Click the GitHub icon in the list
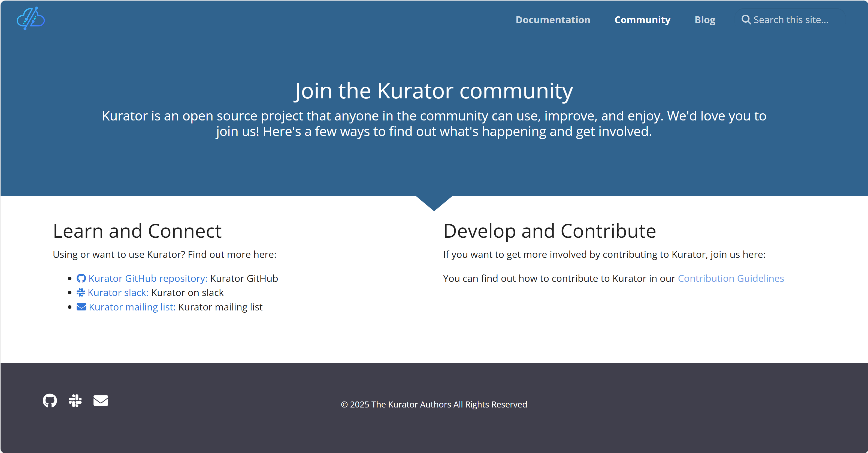Viewport: 868px width, 453px height. (81, 278)
